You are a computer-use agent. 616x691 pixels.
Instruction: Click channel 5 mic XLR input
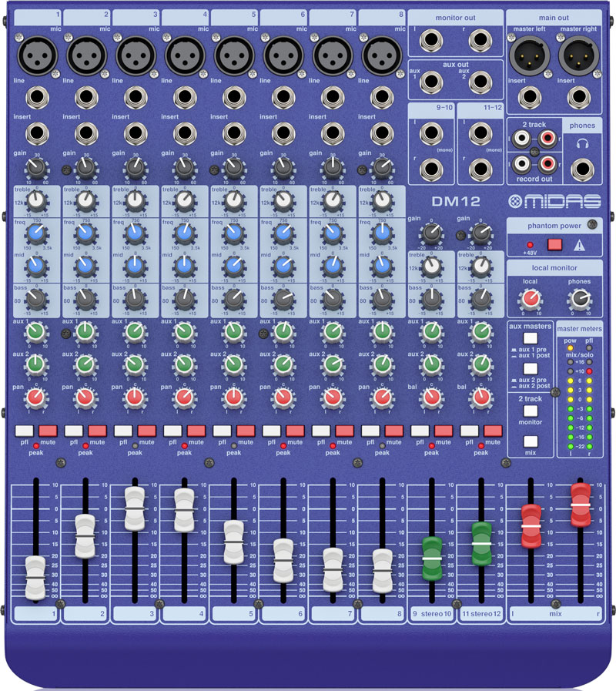234,56
